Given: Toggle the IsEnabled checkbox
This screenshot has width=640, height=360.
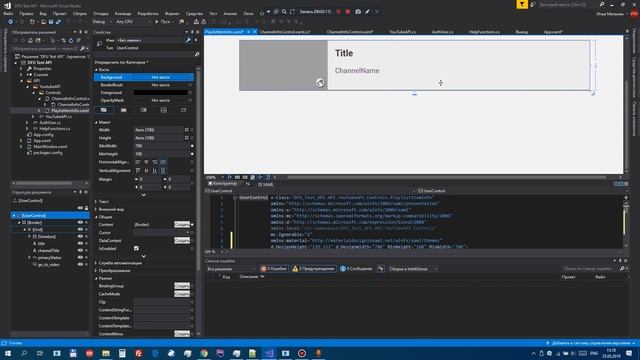Looking at the screenshot, I should click(x=136, y=248).
